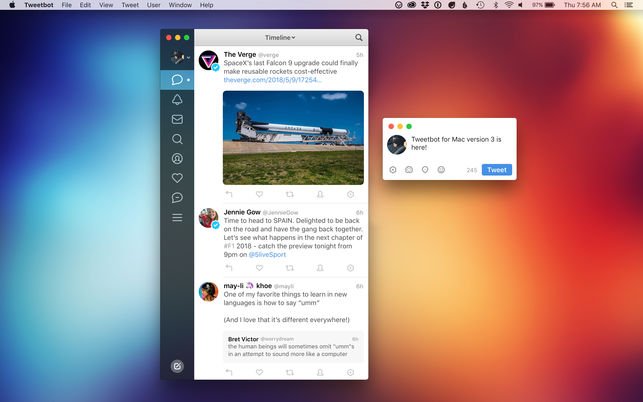643x402 pixels.
Task: Open the Help menu
Action: point(206,5)
